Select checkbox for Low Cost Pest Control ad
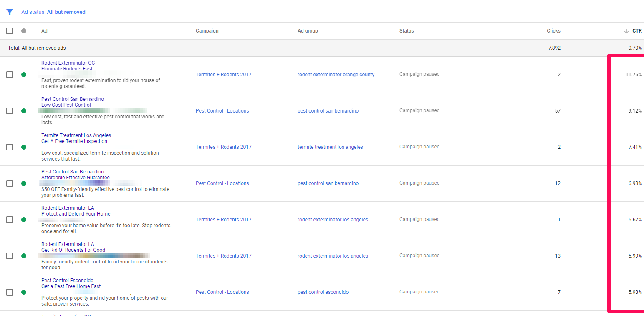644x316 pixels. point(10,111)
